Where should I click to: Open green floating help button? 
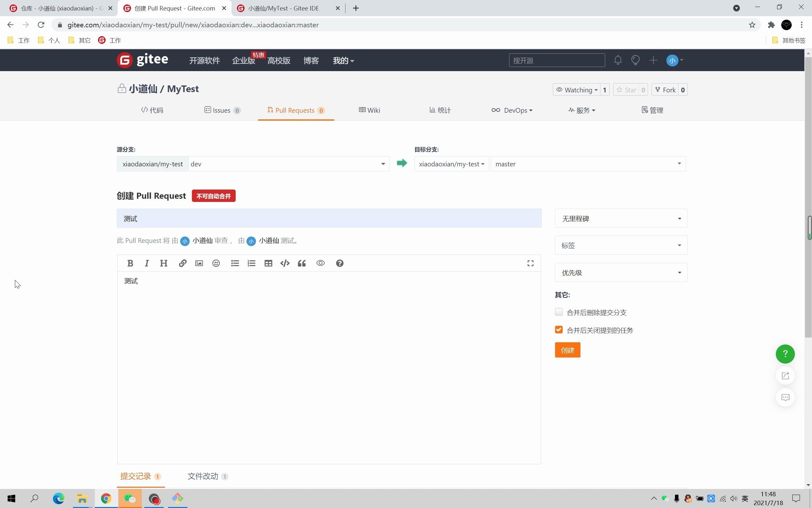[x=785, y=354]
